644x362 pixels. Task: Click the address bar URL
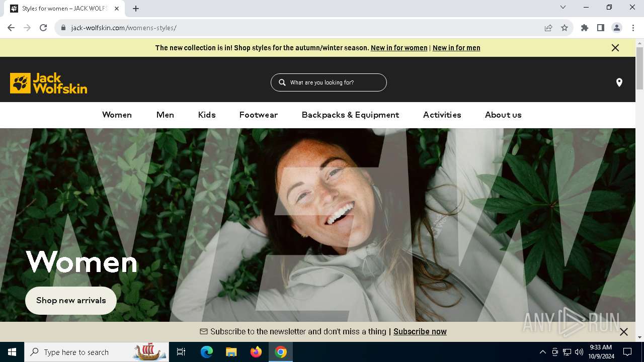(x=124, y=28)
